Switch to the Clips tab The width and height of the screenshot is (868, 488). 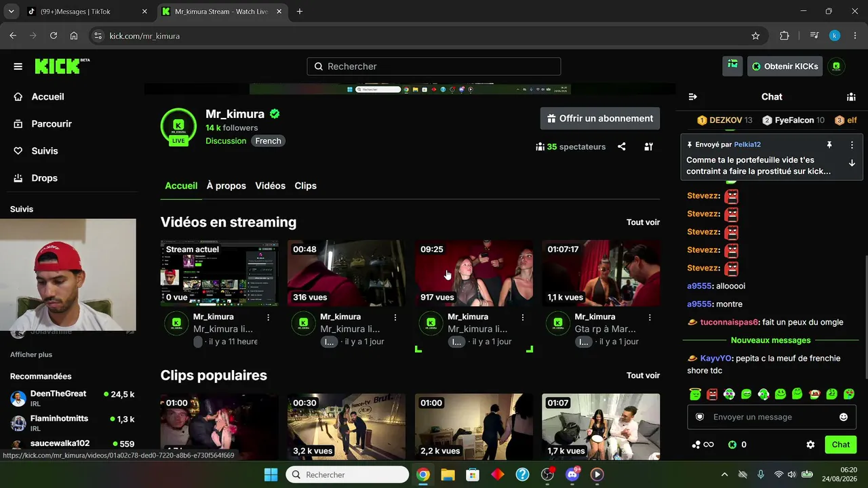(x=305, y=186)
